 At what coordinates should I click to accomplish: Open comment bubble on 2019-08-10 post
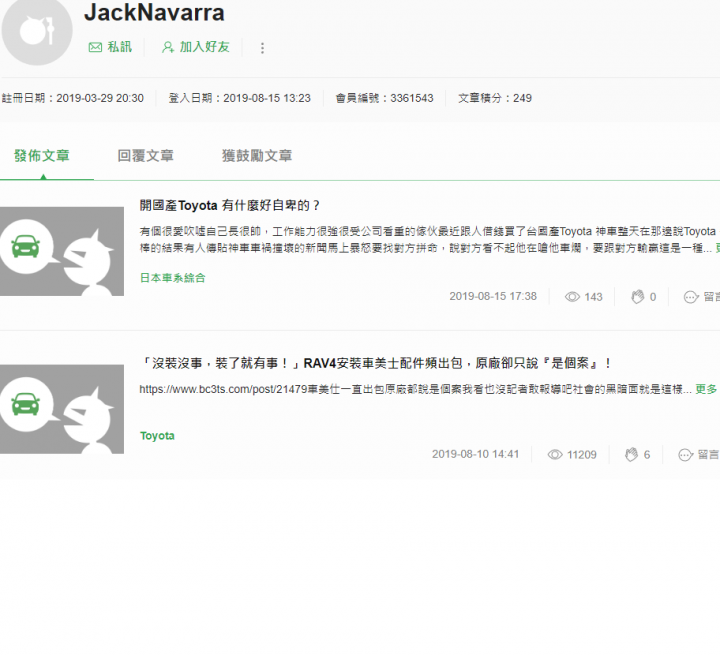coord(686,455)
